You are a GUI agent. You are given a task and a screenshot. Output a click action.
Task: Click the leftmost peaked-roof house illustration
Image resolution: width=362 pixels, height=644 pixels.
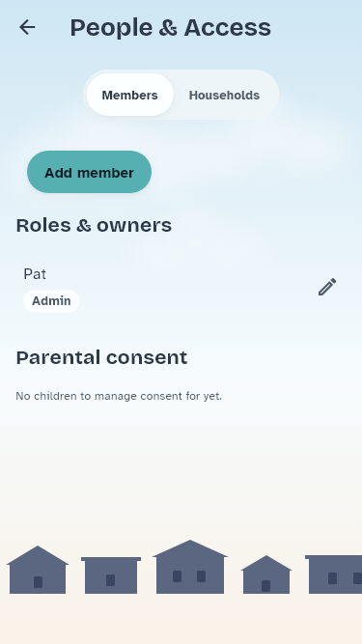pyautogui.click(x=38, y=570)
